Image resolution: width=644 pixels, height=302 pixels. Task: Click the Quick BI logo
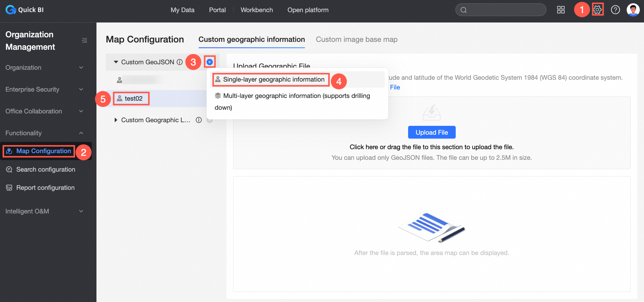pyautogui.click(x=25, y=10)
